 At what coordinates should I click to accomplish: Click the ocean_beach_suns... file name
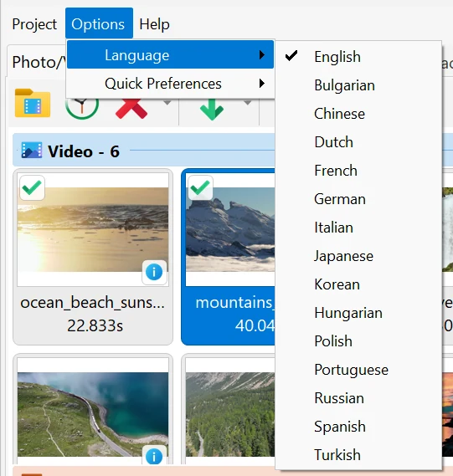(92, 303)
